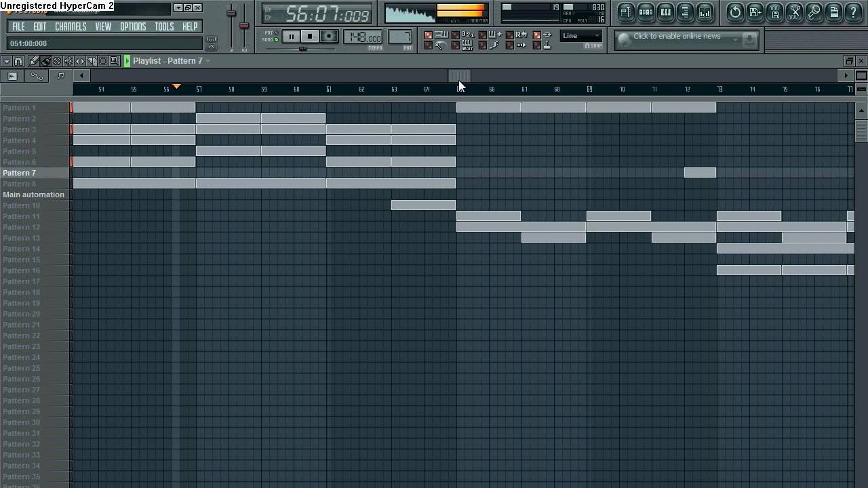Open the OPTIONS menu
Screen dimensions: 868x488
pyautogui.click(x=133, y=26)
